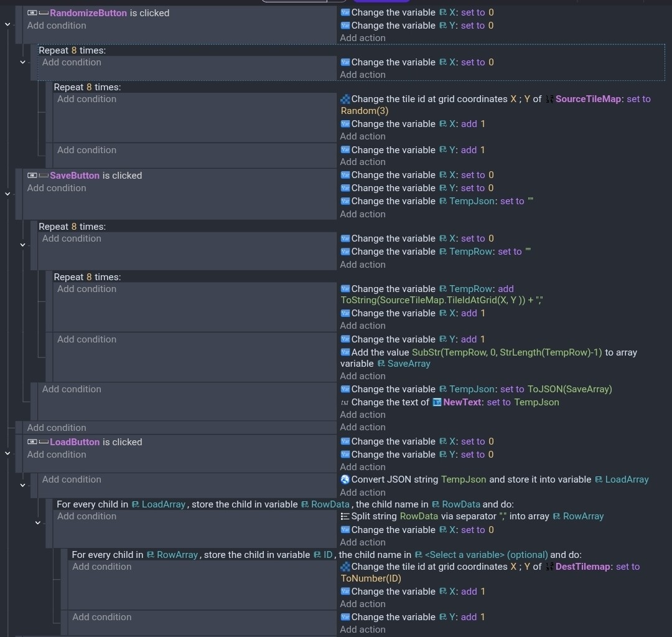The height and width of the screenshot is (637, 672).
Task: Click variable icon of TempJson ToJSON action
Action: tap(345, 389)
